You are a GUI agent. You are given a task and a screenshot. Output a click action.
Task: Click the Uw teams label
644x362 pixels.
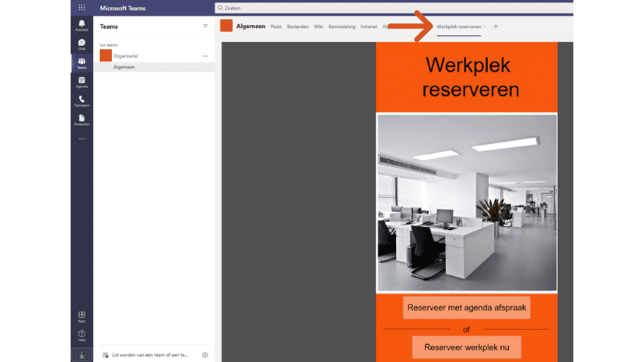[x=109, y=45]
